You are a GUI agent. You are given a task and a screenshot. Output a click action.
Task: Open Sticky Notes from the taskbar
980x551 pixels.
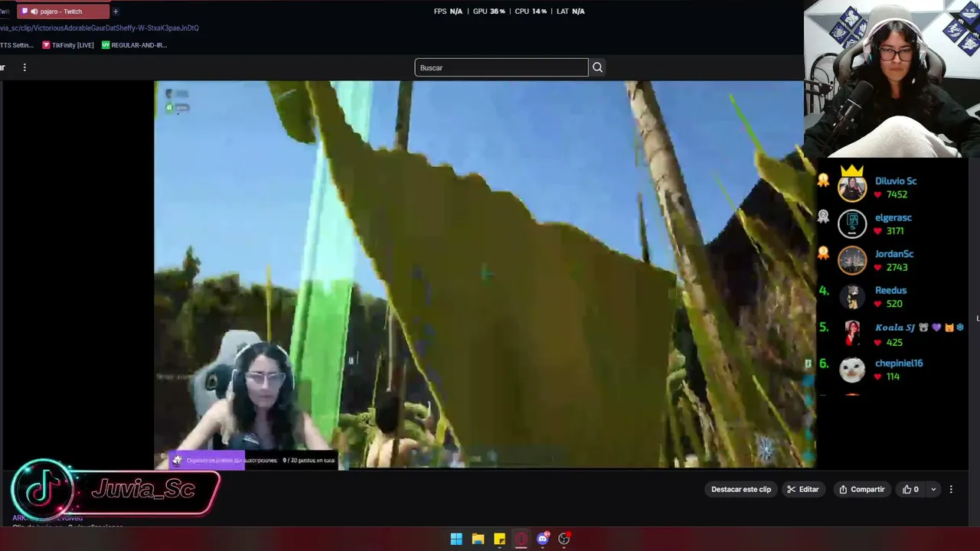499,539
